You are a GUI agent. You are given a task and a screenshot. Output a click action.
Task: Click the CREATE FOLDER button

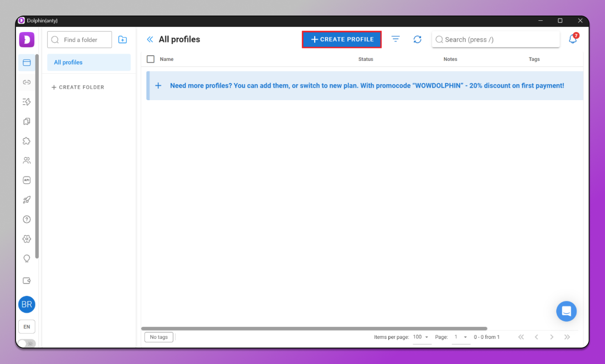coord(78,87)
